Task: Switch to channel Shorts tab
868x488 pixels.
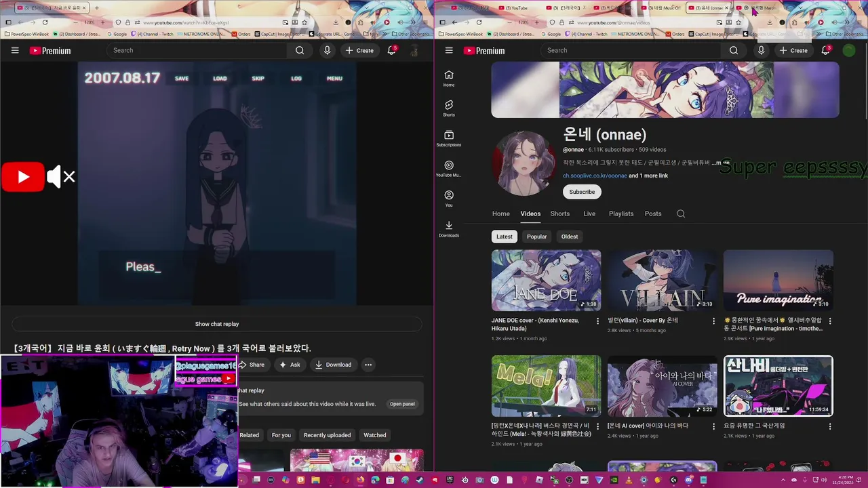Action: [560, 213]
